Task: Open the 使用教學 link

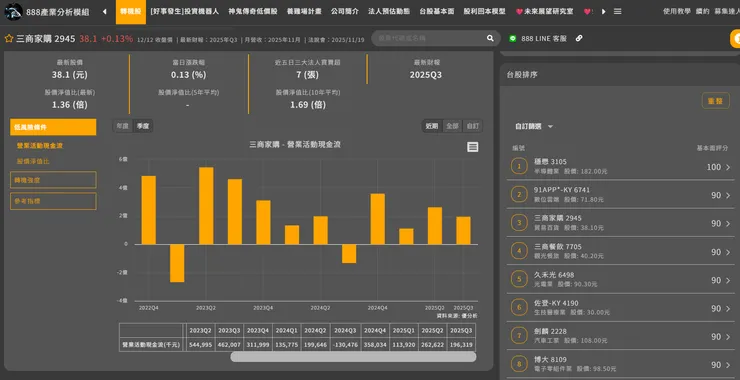Action: point(676,11)
